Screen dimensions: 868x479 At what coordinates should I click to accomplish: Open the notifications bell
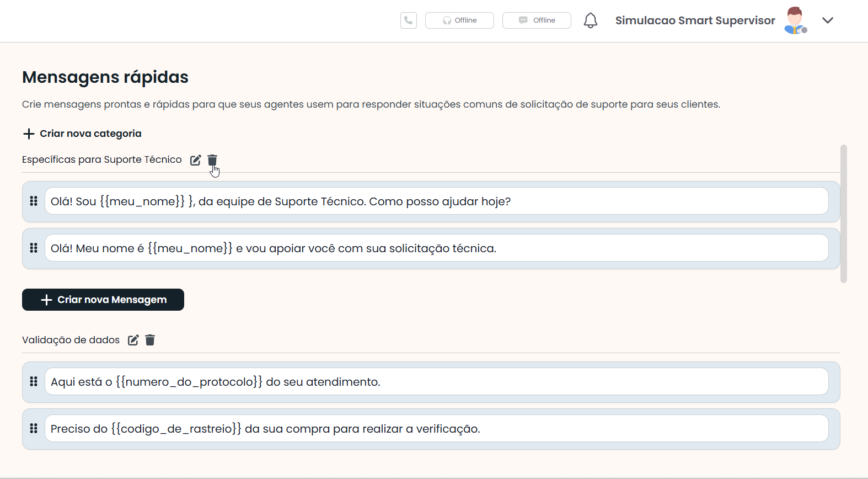click(590, 20)
